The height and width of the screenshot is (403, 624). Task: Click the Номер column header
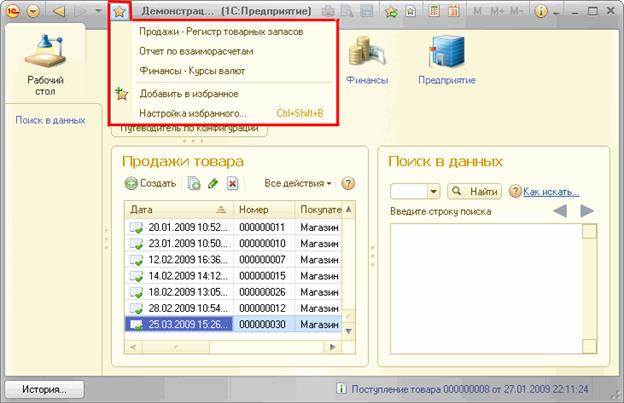[264, 210]
